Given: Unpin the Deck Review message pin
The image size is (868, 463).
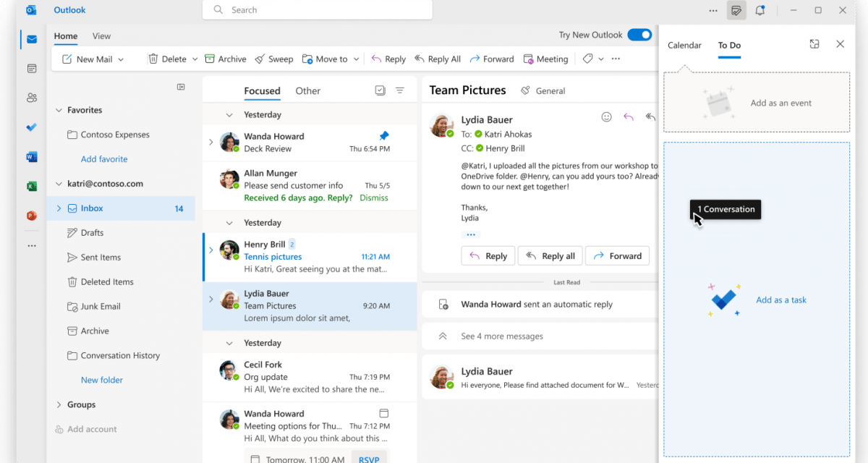Looking at the screenshot, I should (x=384, y=135).
